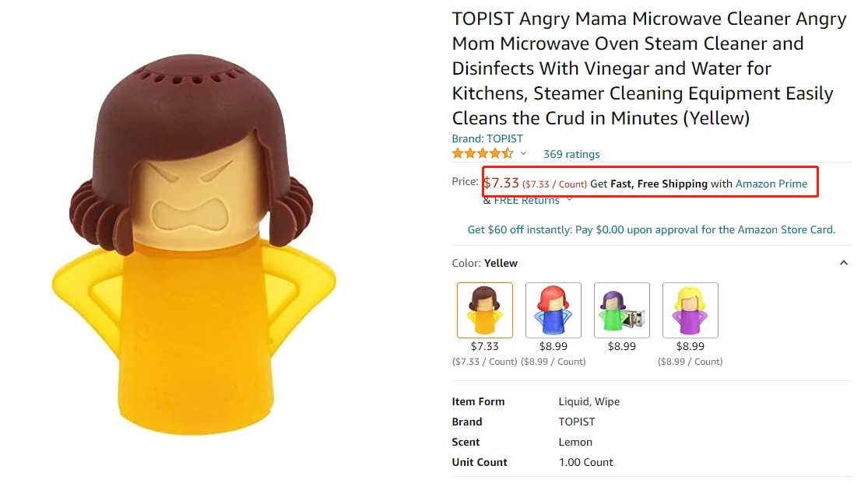868x483 pixels.
Task: Click the Liquid, Wipe item form value
Action: 584,401
